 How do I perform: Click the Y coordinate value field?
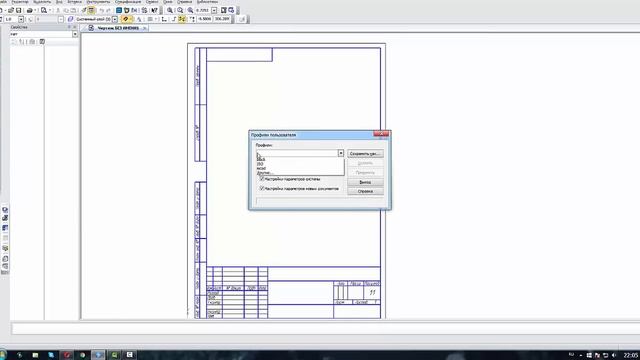point(222,19)
